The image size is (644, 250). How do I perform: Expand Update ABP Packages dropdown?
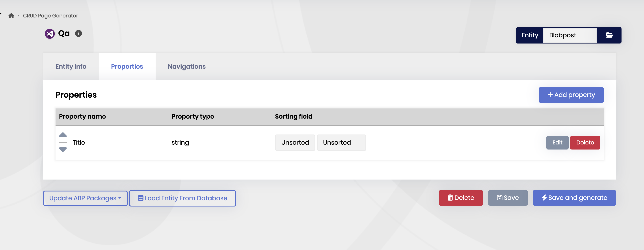[x=85, y=198]
